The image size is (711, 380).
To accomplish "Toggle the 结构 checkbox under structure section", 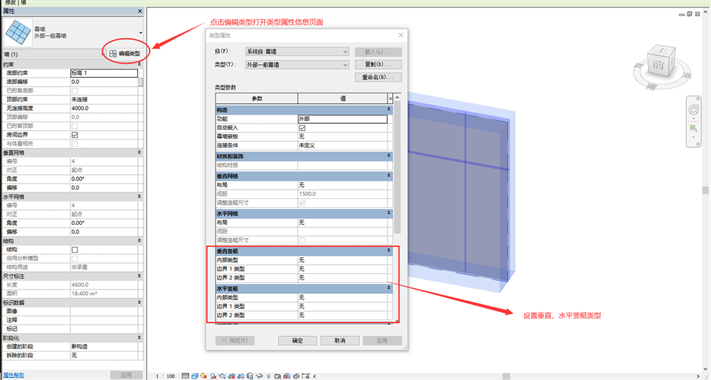I will click(x=75, y=250).
